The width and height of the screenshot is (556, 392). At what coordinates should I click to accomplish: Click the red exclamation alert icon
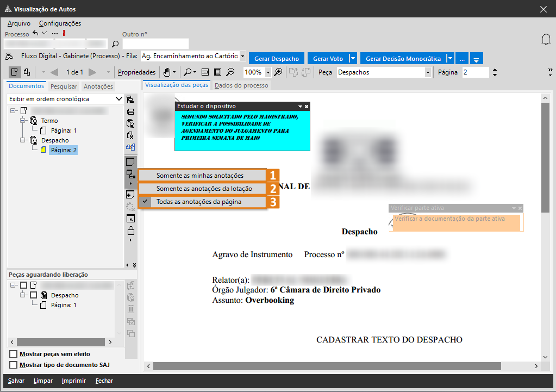pos(64,33)
